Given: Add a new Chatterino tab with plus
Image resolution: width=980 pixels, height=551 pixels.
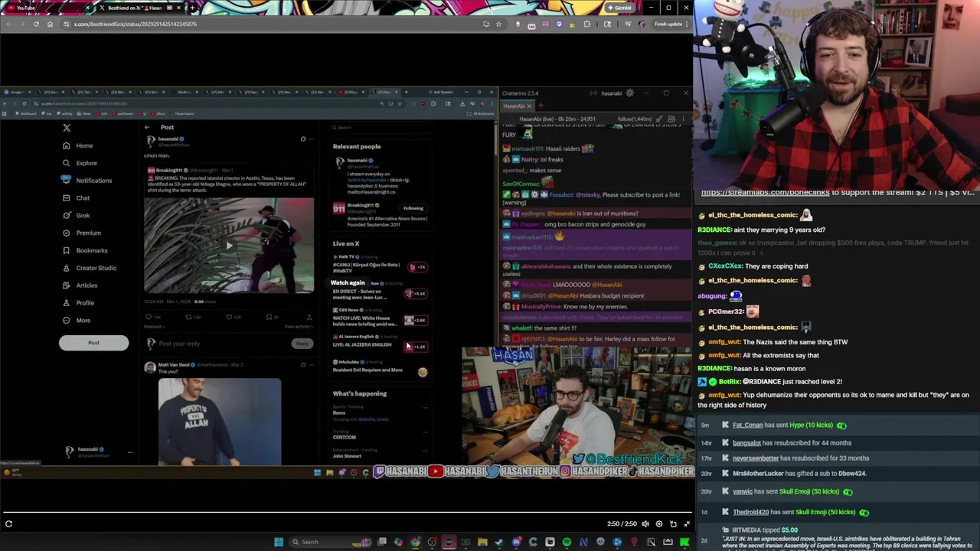Looking at the screenshot, I should (541, 106).
